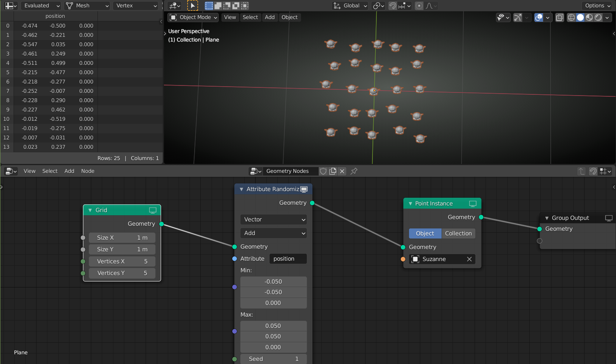Viewport: 616px width, 364px height.
Task: Open transform pivot point menu
Action: (378, 6)
